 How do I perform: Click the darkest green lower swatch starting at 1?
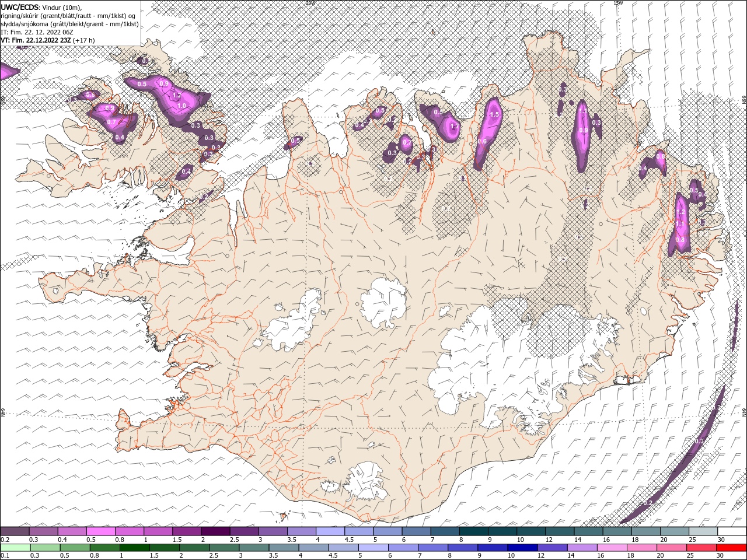pos(134,547)
